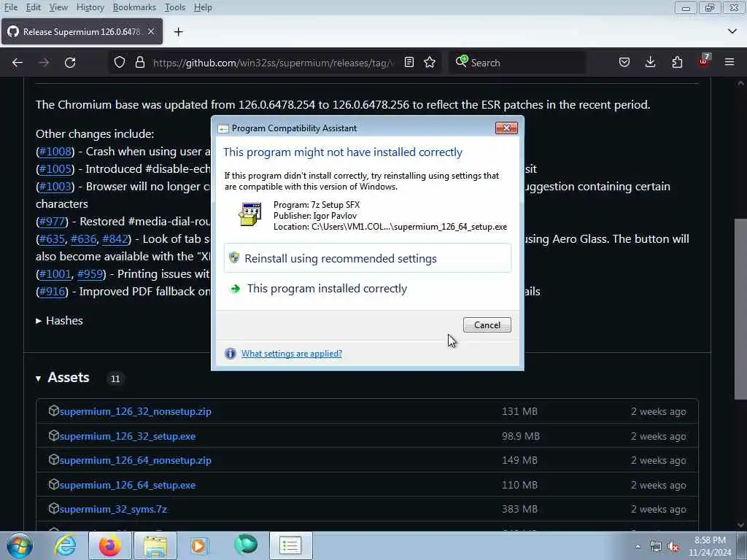Open the shield tracking protection icon
The width and height of the screenshot is (747, 560).
tap(120, 63)
